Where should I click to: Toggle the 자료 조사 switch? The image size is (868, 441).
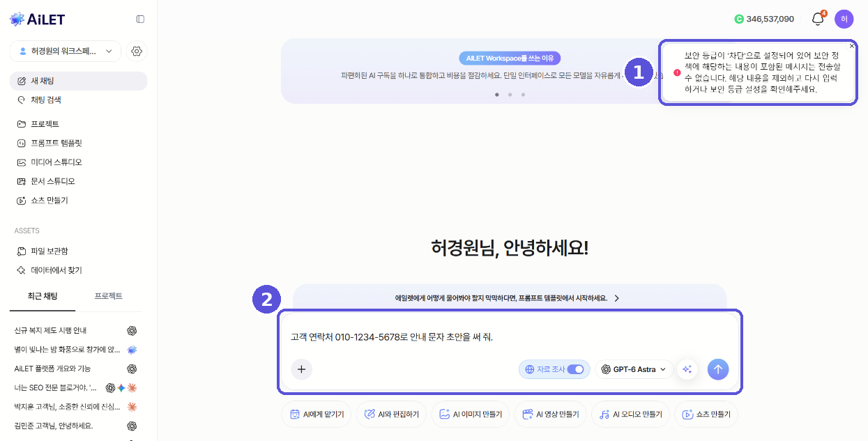pos(575,369)
